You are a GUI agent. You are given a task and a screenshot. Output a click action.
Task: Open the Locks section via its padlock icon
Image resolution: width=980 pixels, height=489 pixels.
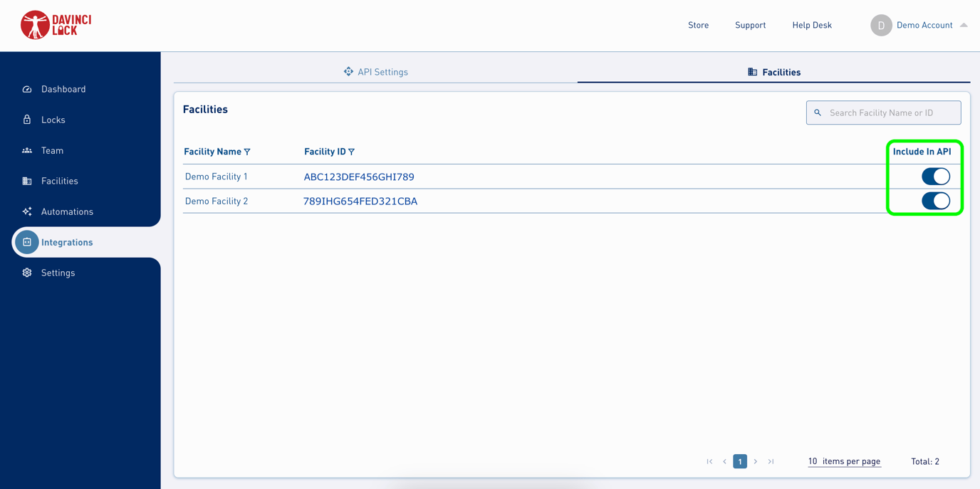(x=26, y=120)
